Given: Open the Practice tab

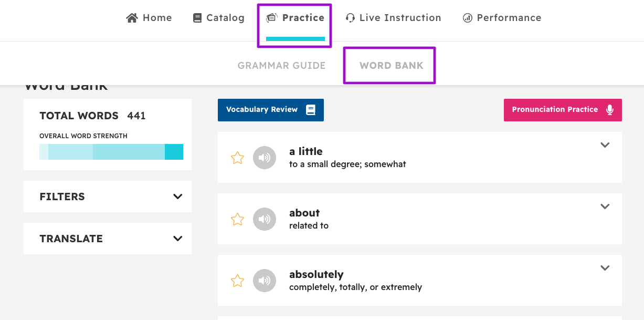Looking at the screenshot, I should [295, 18].
